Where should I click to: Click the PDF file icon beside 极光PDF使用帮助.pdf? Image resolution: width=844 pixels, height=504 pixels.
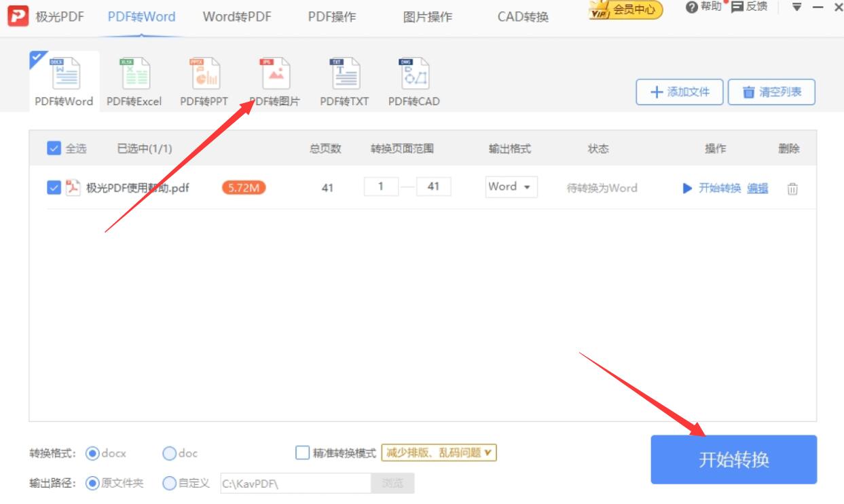[x=72, y=188]
